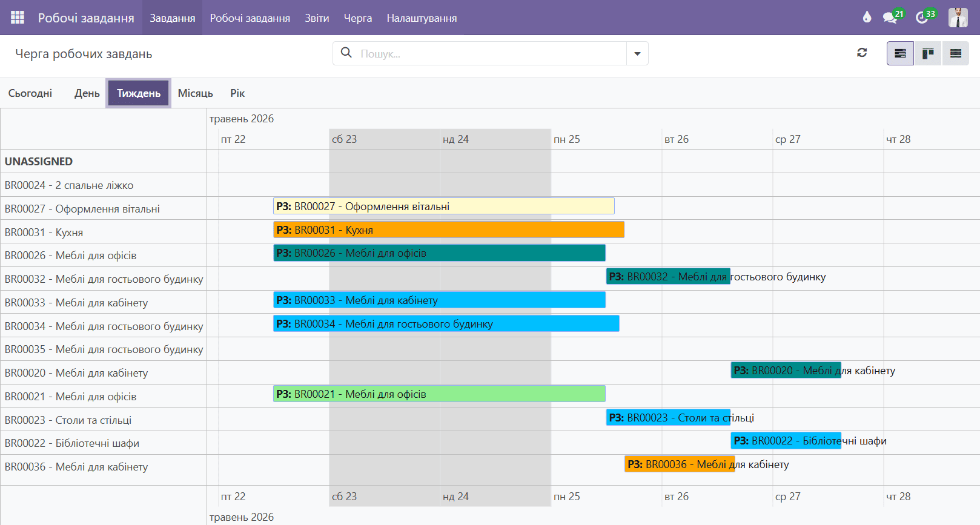Click the orange BR00031 - Кухня bar
The image size is (980, 525).
click(x=449, y=229)
